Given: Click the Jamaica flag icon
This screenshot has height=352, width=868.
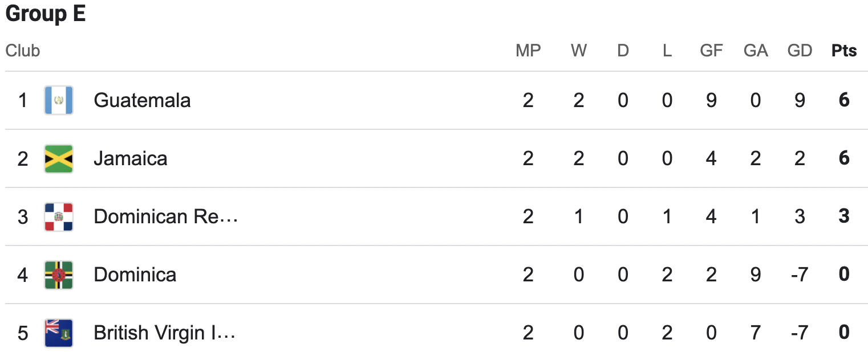Looking at the screenshot, I should [x=59, y=158].
